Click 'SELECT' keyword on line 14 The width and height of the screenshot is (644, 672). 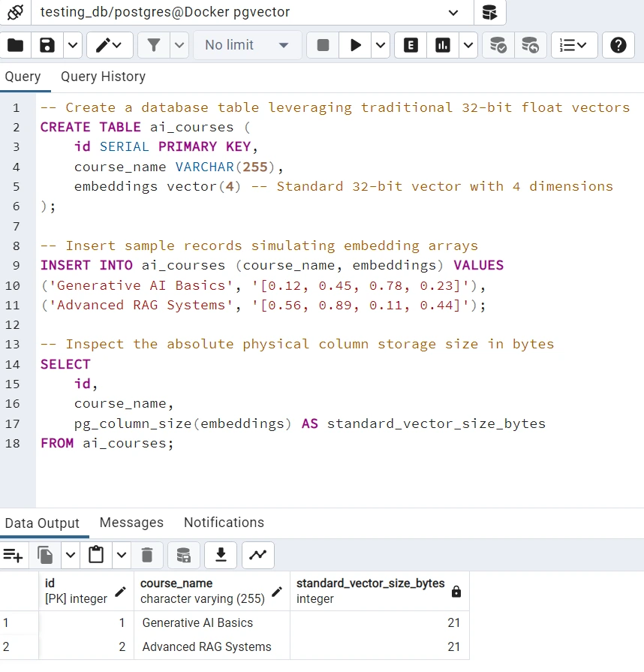(65, 364)
